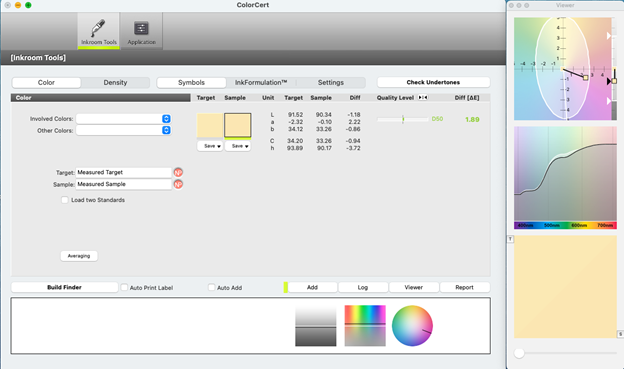The height and width of the screenshot is (369, 624).
Task: Select the grayscale lightness chart thumbnail
Action: pyautogui.click(x=316, y=326)
